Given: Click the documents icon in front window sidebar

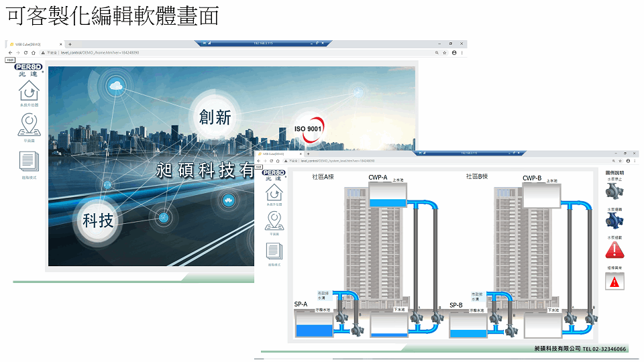Looking at the screenshot, I should (x=274, y=251).
